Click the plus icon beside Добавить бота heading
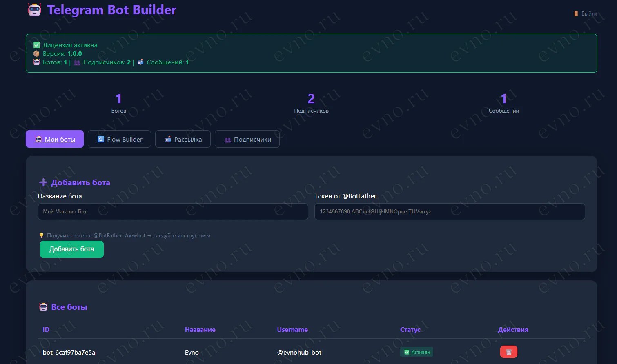 tap(43, 182)
